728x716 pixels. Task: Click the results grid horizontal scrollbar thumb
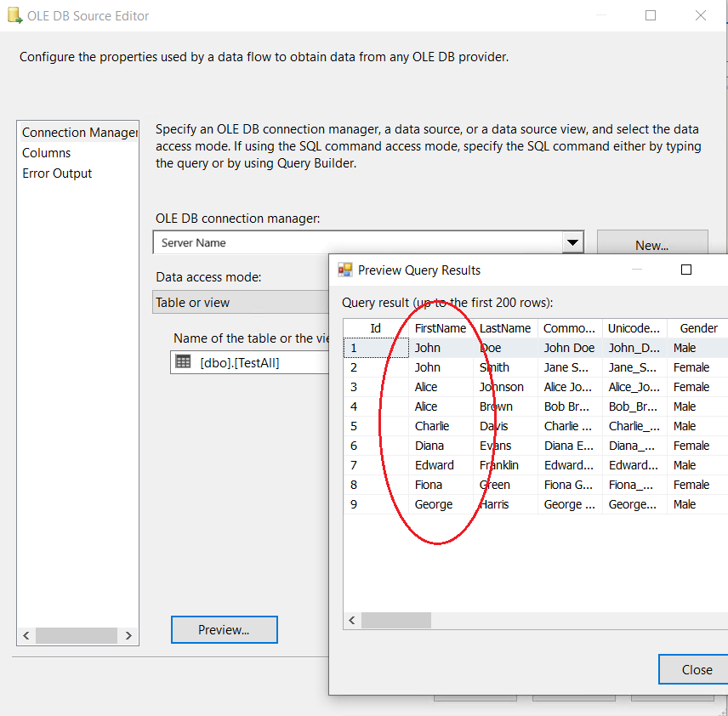point(396,621)
